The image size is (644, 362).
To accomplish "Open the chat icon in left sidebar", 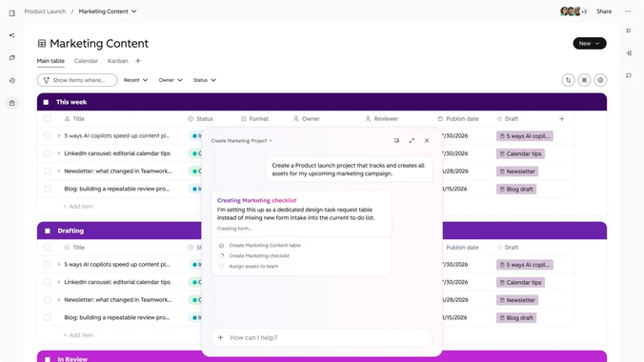I will [12, 58].
